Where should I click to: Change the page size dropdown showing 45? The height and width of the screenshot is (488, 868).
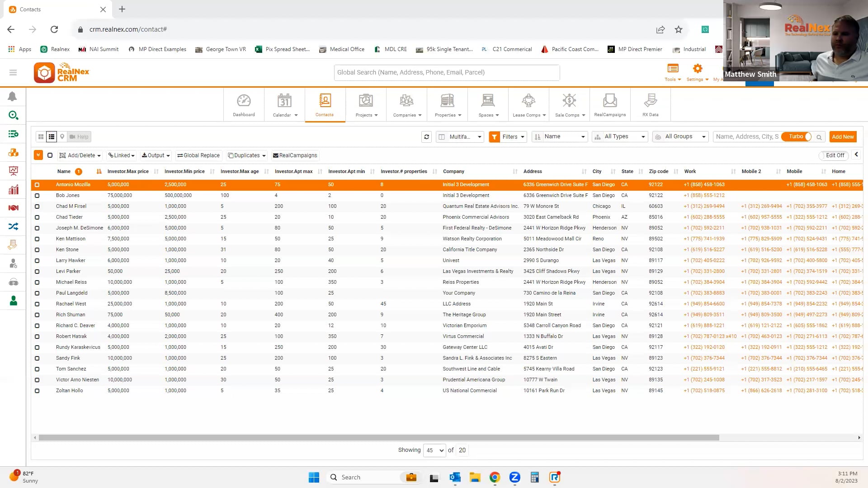pos(434,450)
